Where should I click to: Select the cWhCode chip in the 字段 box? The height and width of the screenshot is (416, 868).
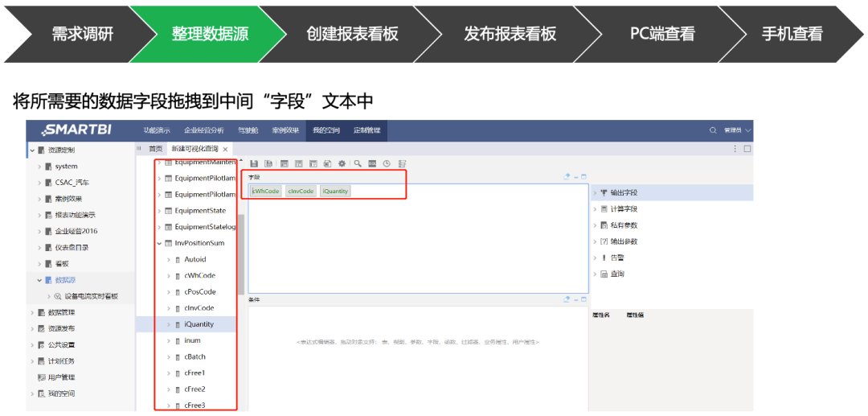(266, 192)
